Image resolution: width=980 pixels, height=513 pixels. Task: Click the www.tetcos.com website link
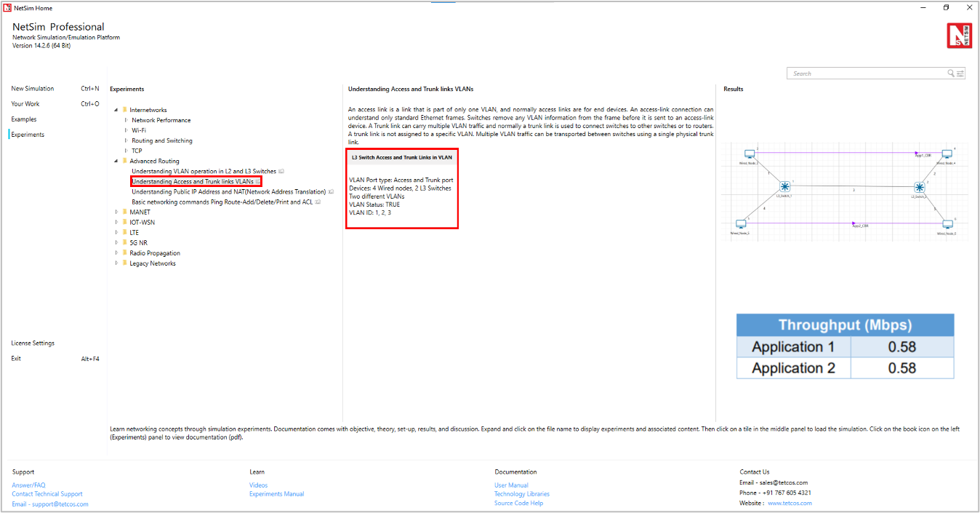point(790,504)
